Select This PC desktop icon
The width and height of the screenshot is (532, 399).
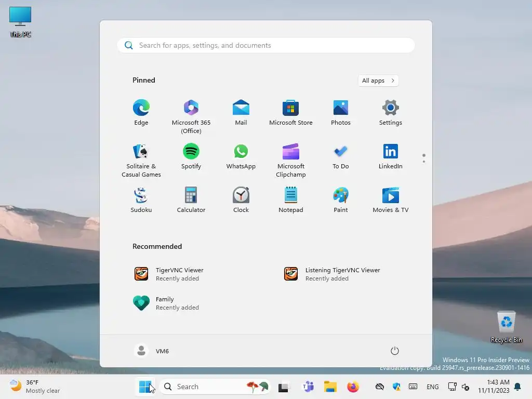coord(20,22)
